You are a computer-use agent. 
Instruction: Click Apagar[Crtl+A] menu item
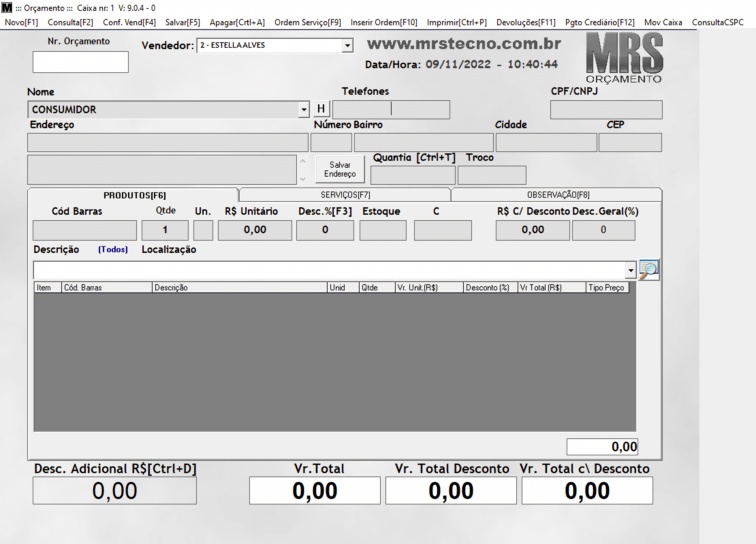(237, 22)
